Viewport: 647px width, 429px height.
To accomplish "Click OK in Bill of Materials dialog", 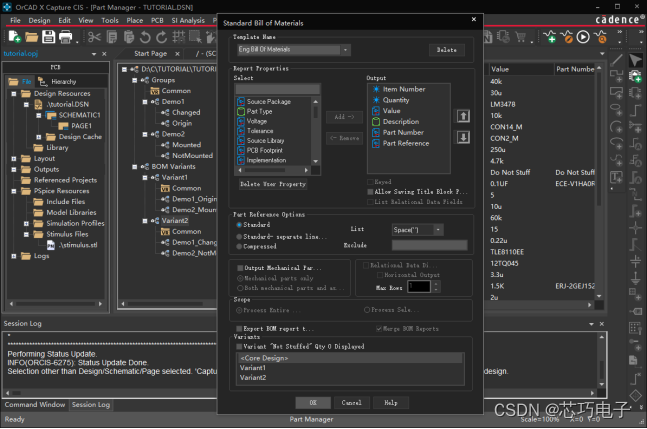I will [313, 403].
